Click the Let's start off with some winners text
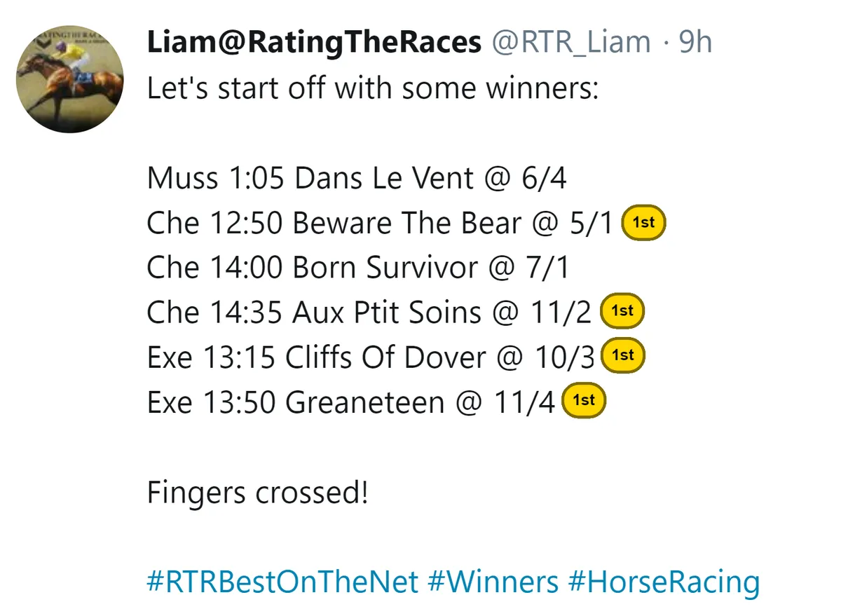 (x=373, y=89)
